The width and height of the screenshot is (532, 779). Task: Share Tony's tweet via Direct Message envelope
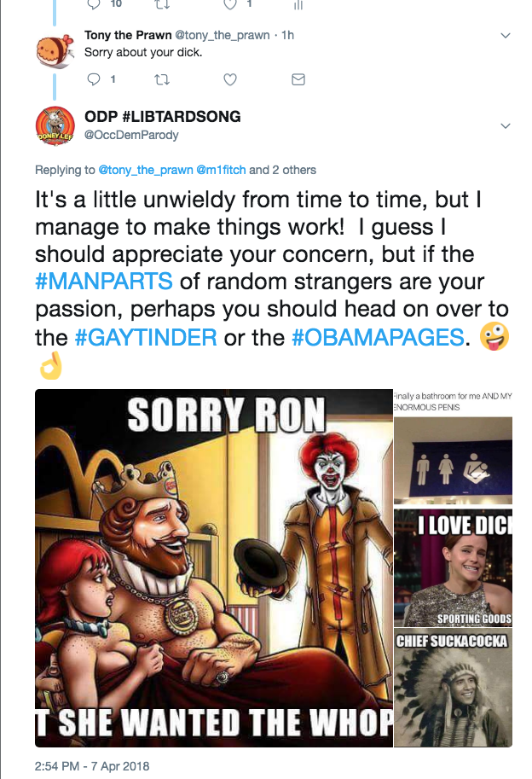pyautogui.click(x=298, y=79)
